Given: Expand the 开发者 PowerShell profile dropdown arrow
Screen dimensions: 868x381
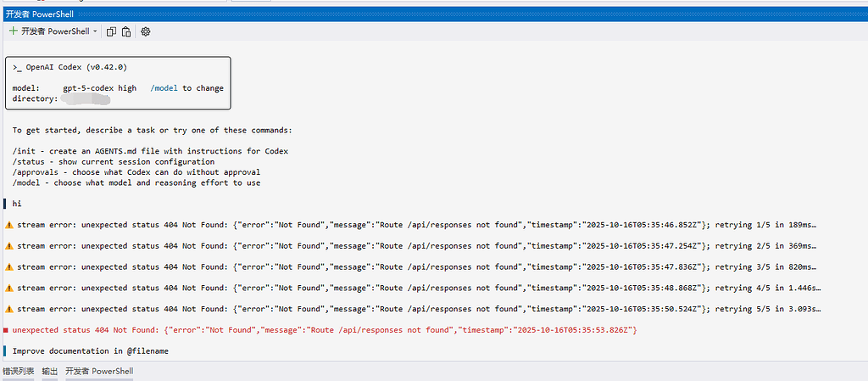Looking at the screenshot, I should point(95,31).
